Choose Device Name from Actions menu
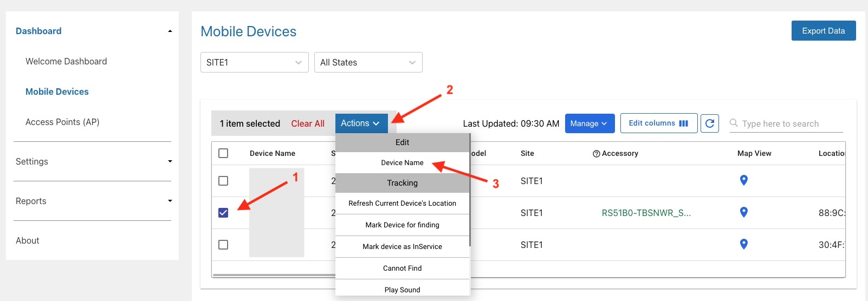The width and height of the screenshot is (868, 301). (x=402, y=163)
